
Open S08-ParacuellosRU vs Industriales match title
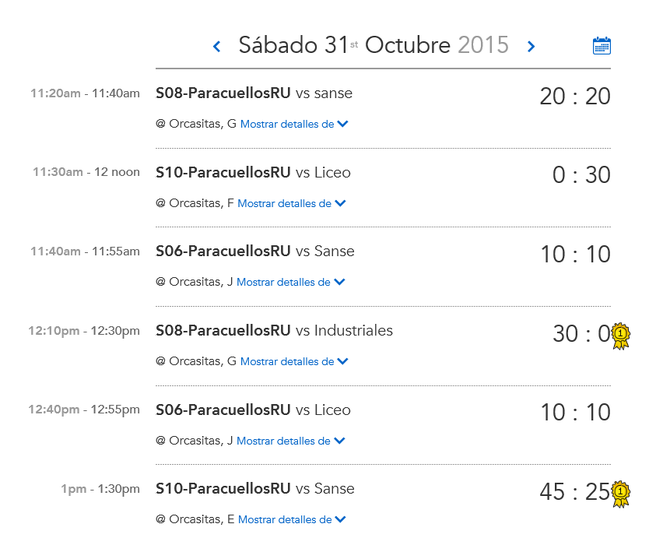pyautogui.click(x=274, y=331)
